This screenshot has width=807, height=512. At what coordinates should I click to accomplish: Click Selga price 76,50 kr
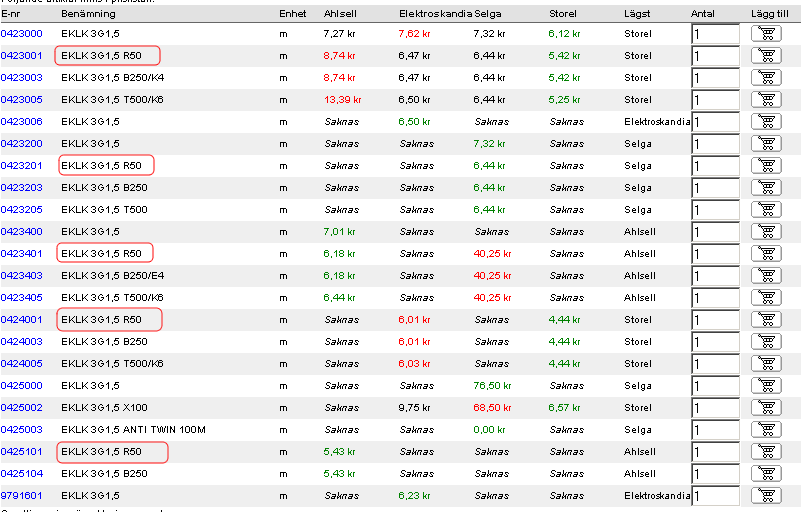(x=492, y=386)
